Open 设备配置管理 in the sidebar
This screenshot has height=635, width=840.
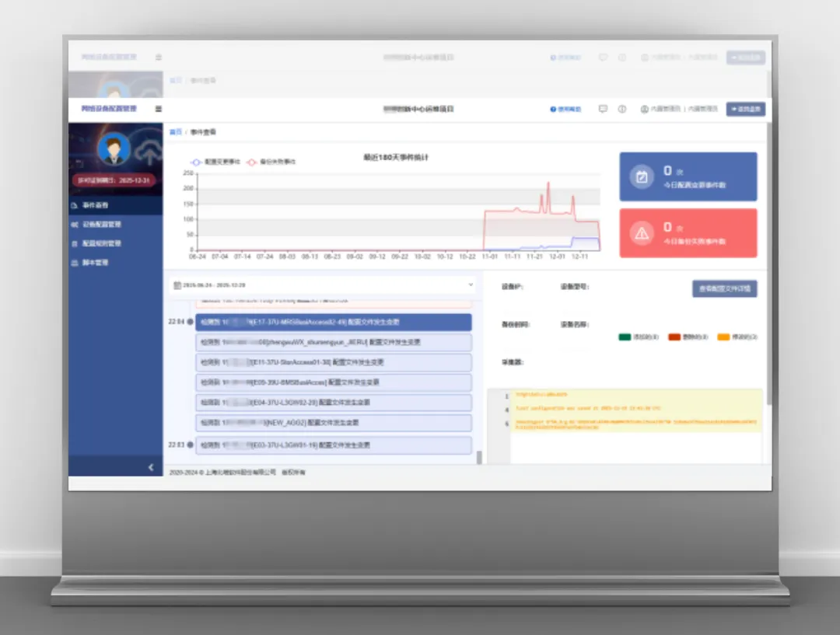tap(116, 225)
